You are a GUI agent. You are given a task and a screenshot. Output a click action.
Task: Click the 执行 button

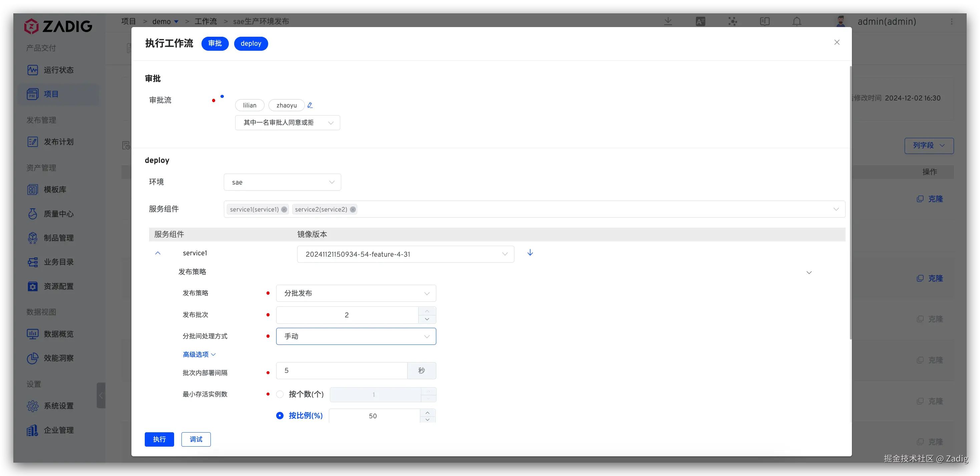pos(159,439)
